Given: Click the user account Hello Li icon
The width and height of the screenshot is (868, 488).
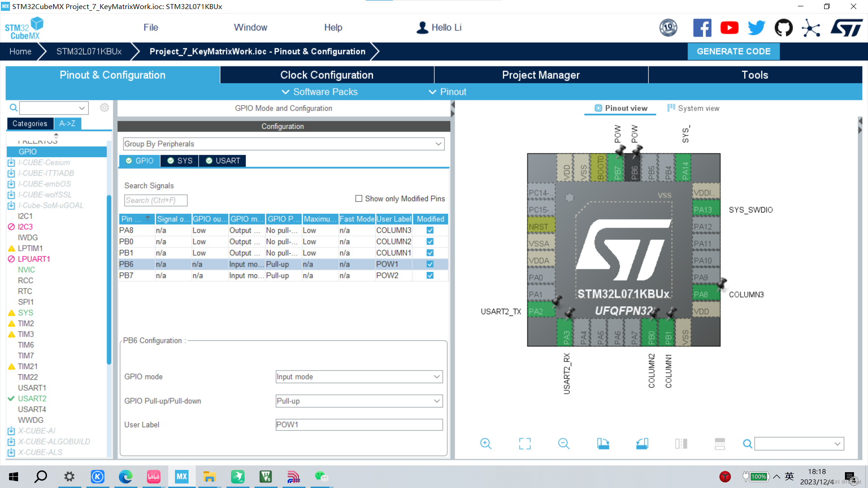Looking at the screenshot, I should click(x=422, y=28).
